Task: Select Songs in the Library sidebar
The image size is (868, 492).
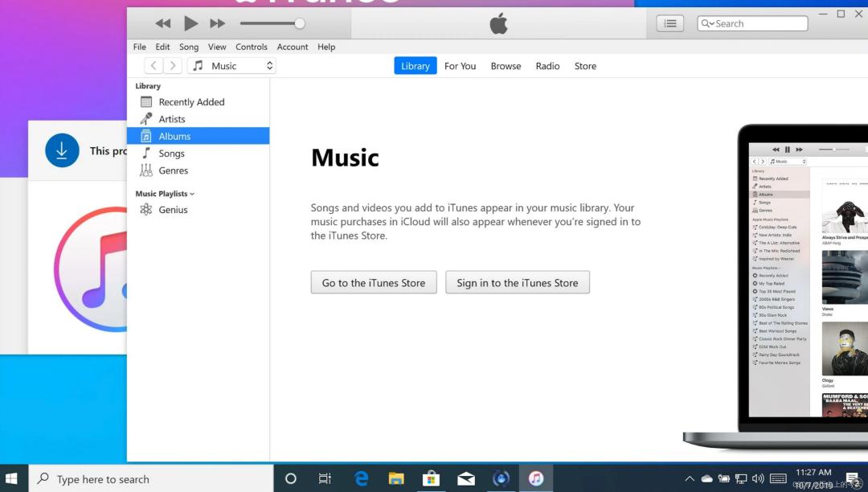Action: 171,153
